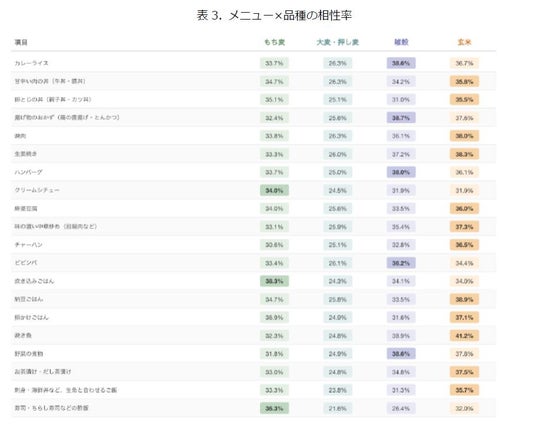536x438 pixels.
Task: Select the ハンバーグ row label
Action: (x=28, y=172)
